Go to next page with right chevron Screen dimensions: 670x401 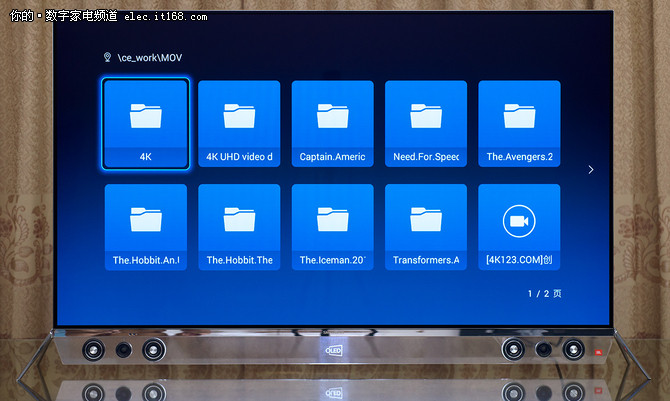coord(591,170)
